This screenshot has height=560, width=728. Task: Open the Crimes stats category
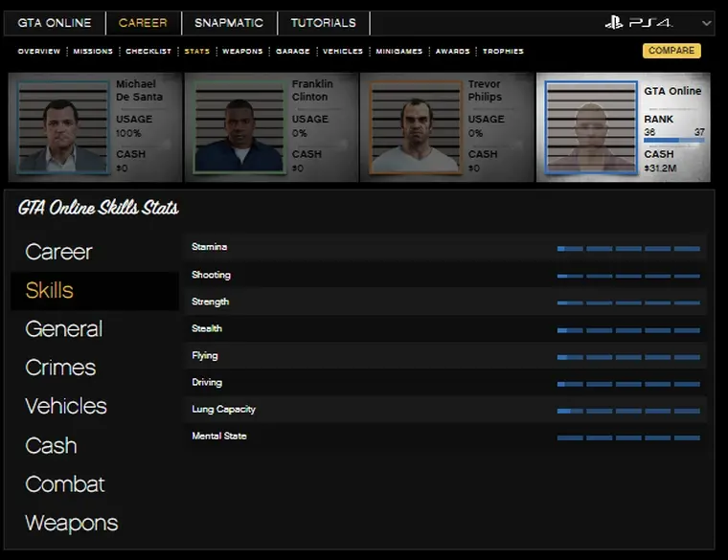[x=60, y=368]
